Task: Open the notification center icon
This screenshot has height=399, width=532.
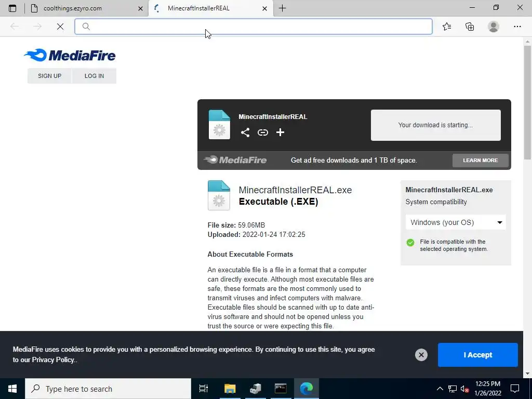Action: (x=515, y=389)
